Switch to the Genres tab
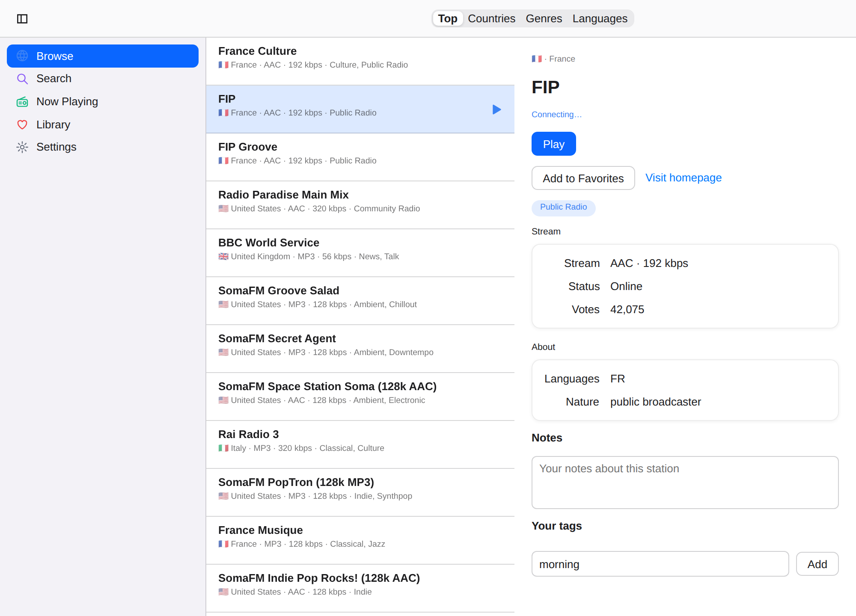This screenshot has height=616, width=856. pyautogui.click(x=544, y=18)
